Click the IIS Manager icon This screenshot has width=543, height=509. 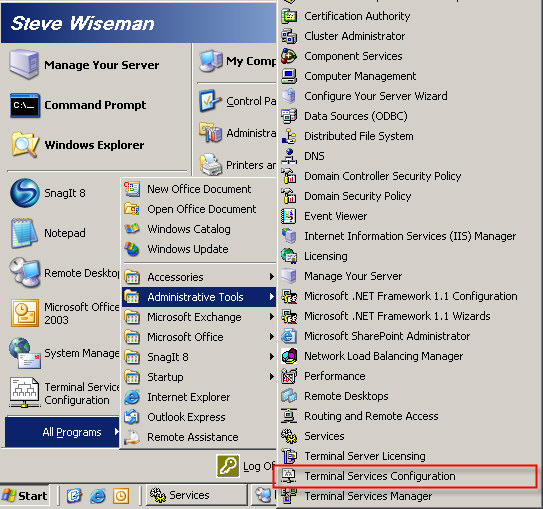(x=289, y=236)
